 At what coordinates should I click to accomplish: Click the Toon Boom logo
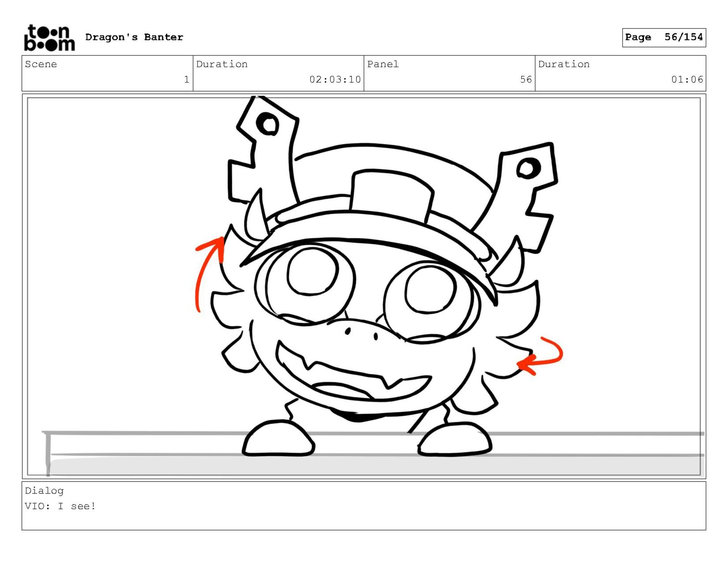click(x=49, y=38)
